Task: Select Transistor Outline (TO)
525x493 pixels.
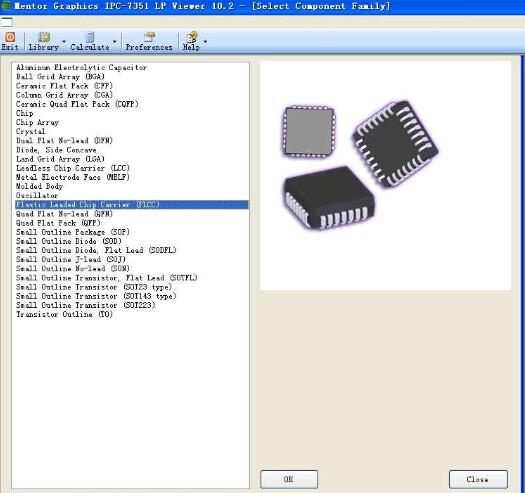Action: (64, 314)
